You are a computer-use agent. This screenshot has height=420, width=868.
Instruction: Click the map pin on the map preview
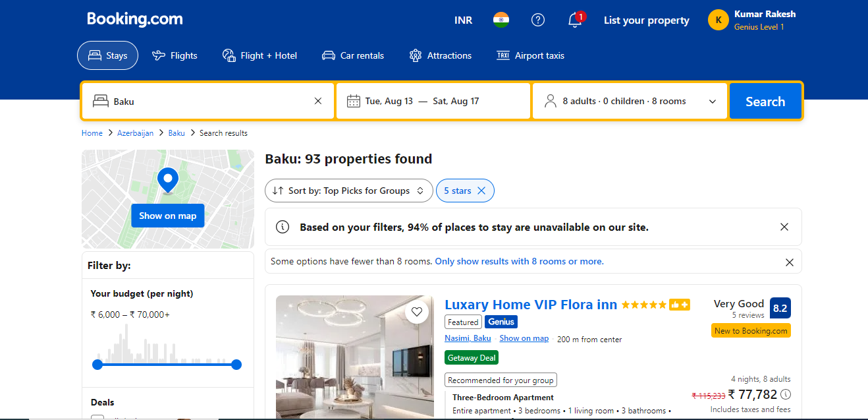(168, 179)
